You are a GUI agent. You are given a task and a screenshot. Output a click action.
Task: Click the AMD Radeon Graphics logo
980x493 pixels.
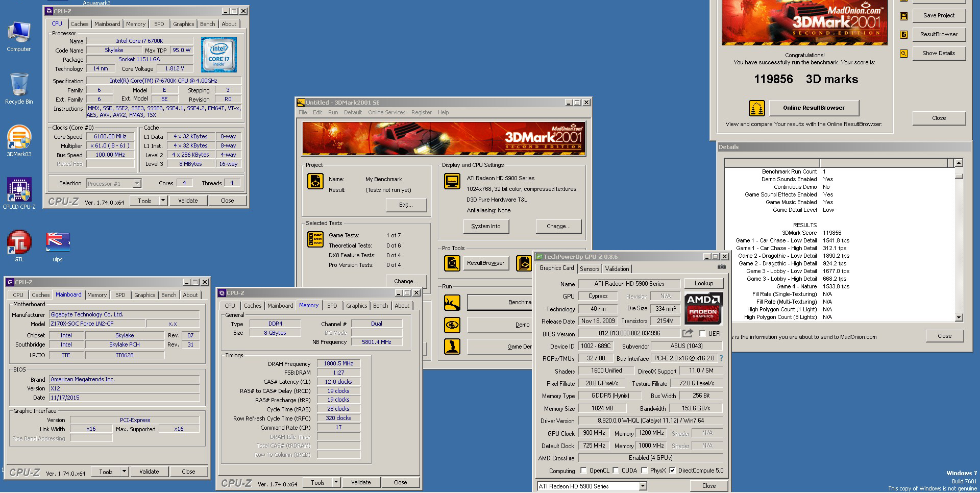[x=704, y=308]
